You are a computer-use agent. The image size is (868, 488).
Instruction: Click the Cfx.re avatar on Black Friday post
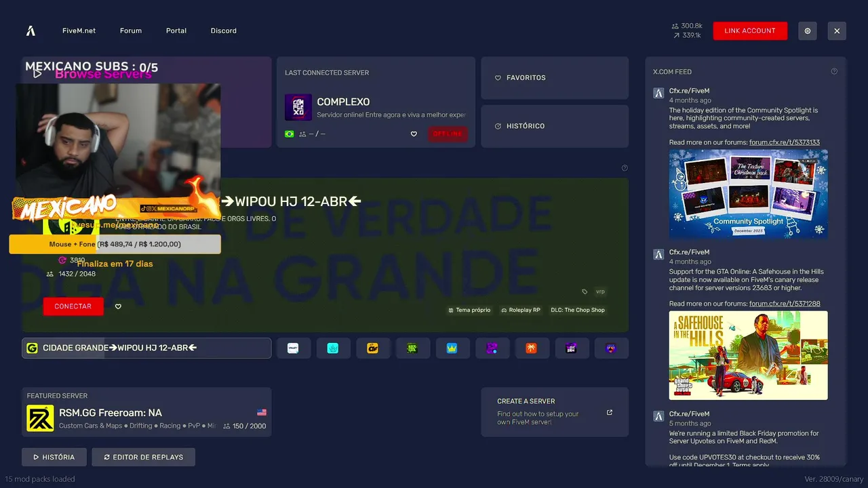(658, 415)
